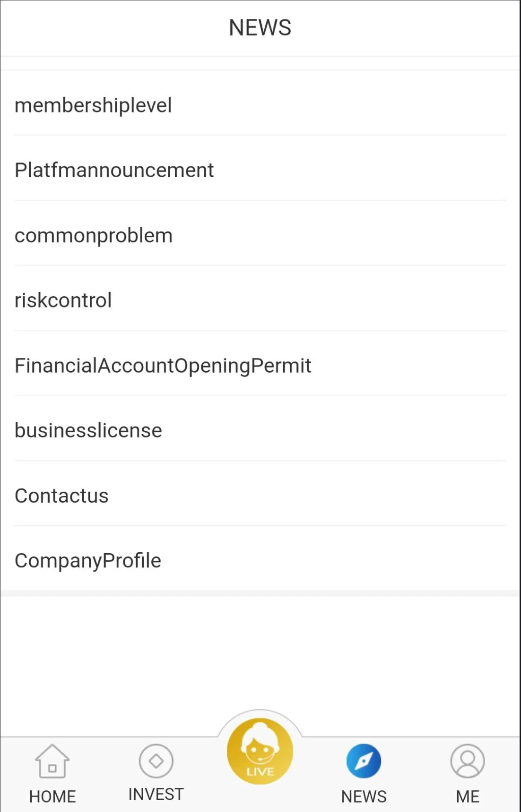Tap the profile person icon

click(x=468, y=761)
